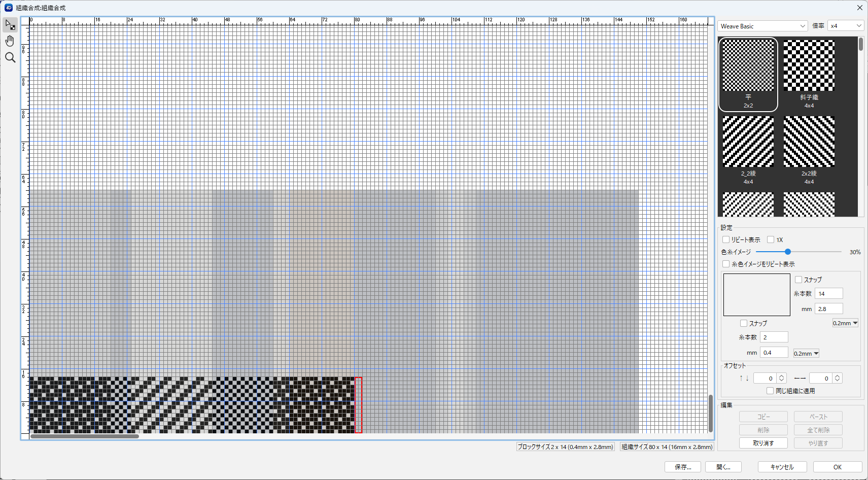The width and height of the screenshot is (868, 480).
Task: Enable 同じ組織に適用 checkbox
Action: pyautogui.click(x=770, y=391)
